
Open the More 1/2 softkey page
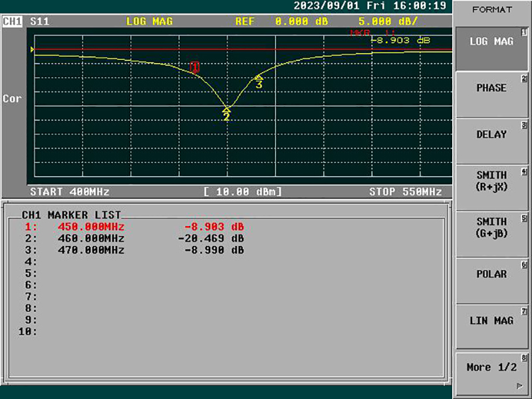[x=491, y=374]
